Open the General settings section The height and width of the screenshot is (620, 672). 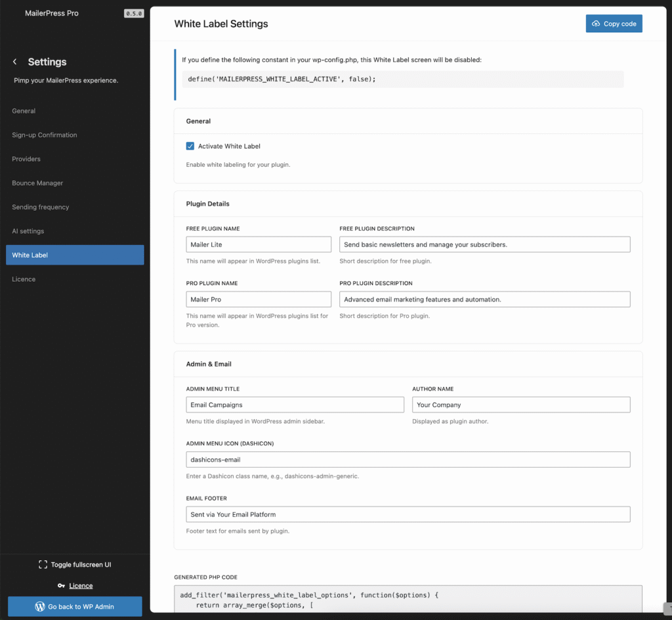24,111
